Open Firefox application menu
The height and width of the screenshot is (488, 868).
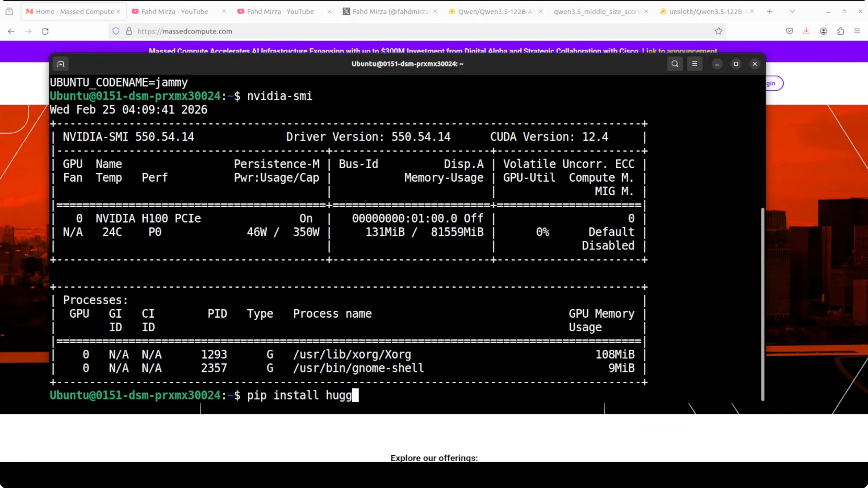click(857, 31)
